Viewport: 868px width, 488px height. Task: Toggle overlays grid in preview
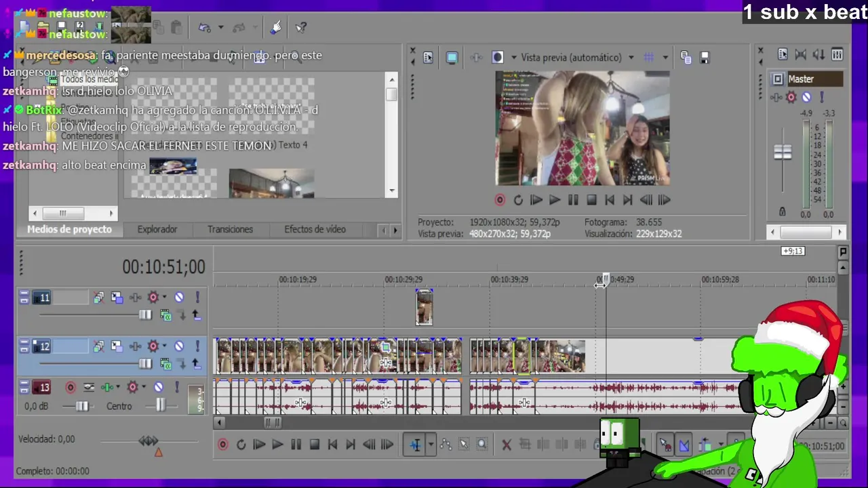[x=649, y=58]
